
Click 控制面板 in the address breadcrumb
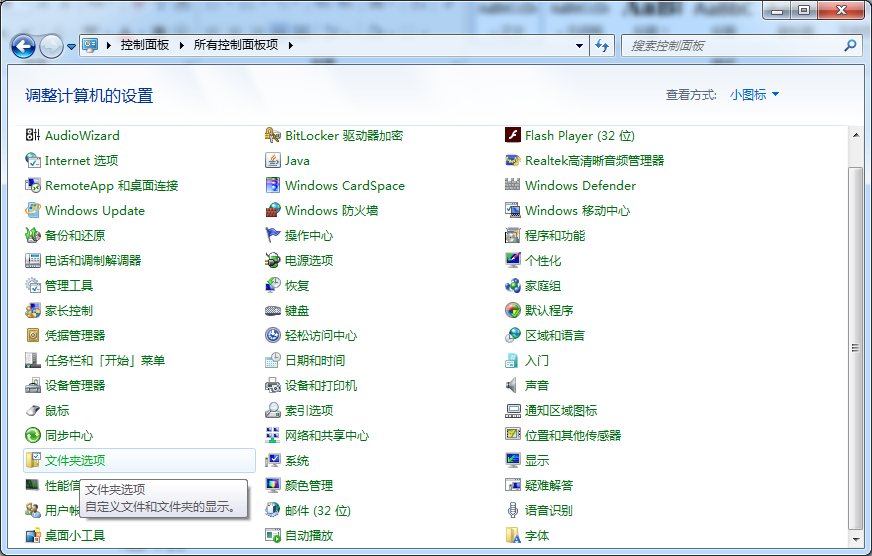click(145, 45)
